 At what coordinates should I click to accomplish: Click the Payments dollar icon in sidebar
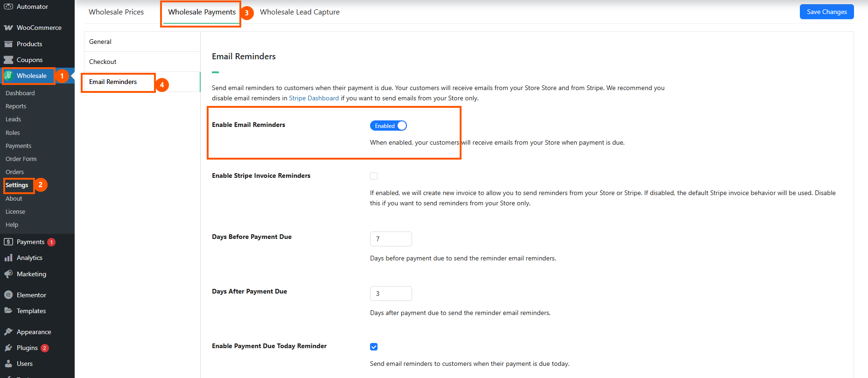tap(8, 242)
